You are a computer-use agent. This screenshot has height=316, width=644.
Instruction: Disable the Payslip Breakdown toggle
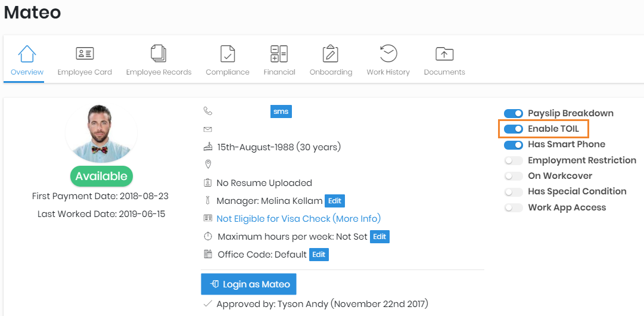(x=513, y=113)
